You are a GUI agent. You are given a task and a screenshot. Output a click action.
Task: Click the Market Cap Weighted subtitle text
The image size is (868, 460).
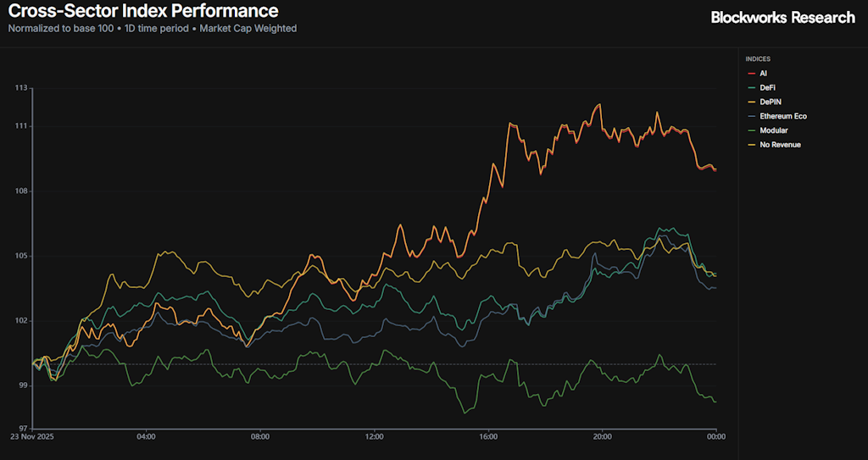point(248,28)
